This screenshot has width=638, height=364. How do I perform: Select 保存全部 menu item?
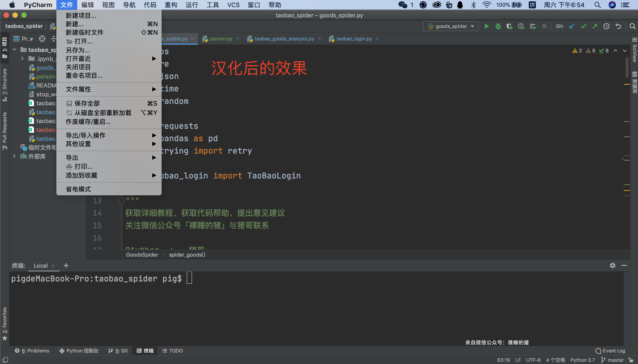87,103
